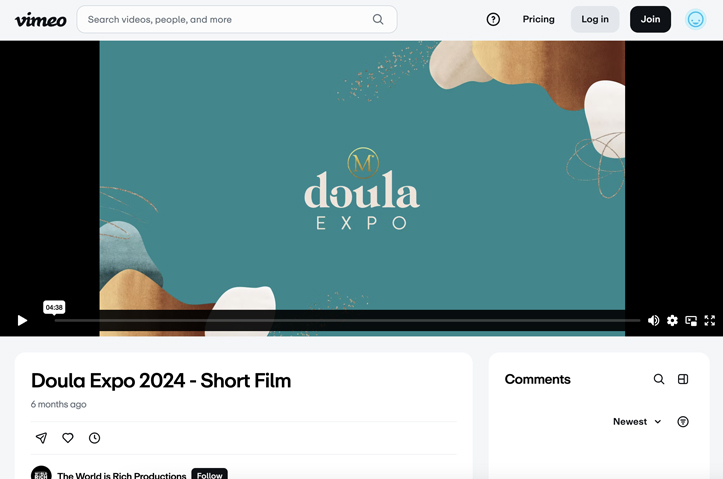The width and height of the screenshot is (723, 479).
Task: Open comments filter icon beside Newest
Action: (x=683, y=421)
